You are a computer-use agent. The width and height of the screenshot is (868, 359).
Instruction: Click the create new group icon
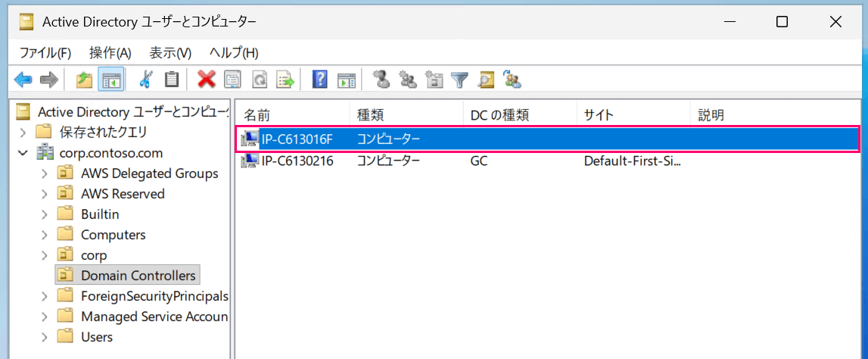408,80
